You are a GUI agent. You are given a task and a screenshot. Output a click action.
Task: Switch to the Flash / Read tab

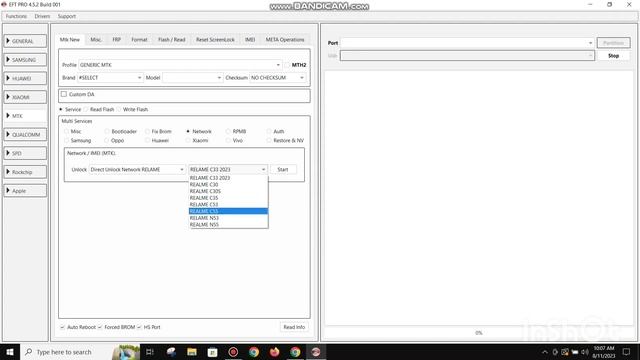point(171,40)
